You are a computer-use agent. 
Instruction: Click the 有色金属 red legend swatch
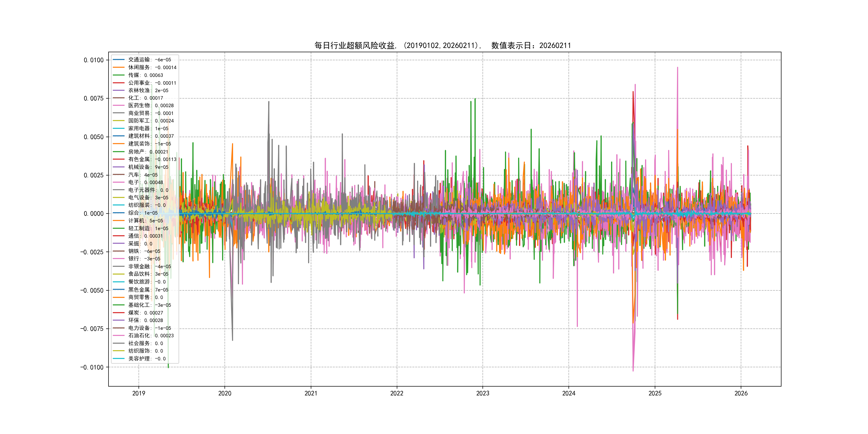click(x=119, y=159)
